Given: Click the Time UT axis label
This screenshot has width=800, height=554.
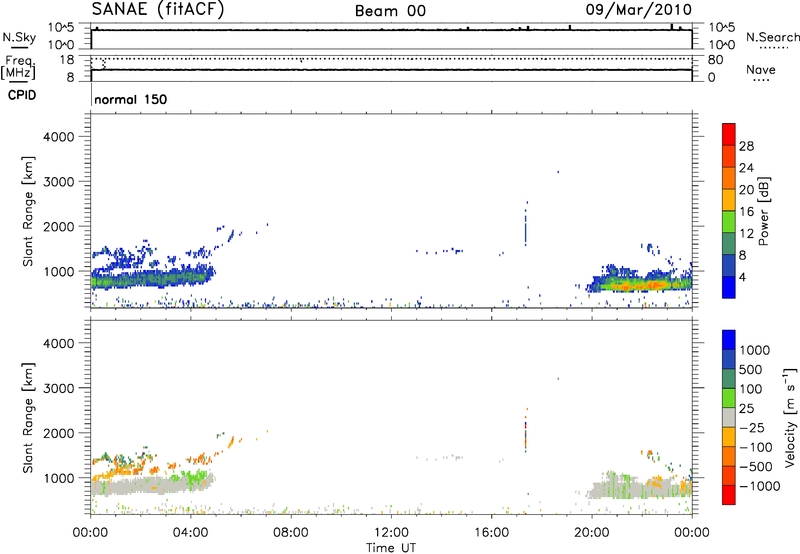Looking at the screenshot, I should 391,548.
